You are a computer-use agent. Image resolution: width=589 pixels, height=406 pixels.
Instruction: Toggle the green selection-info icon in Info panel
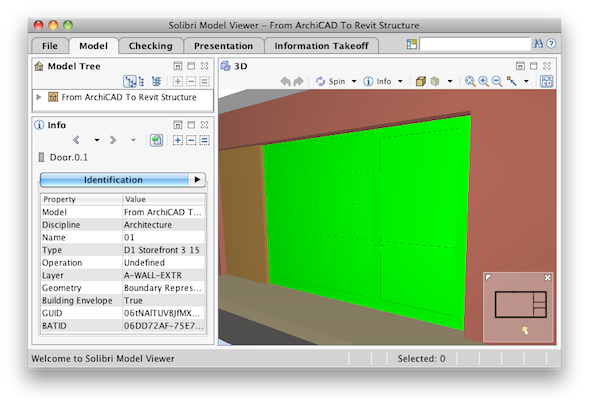tap(156, 140)
